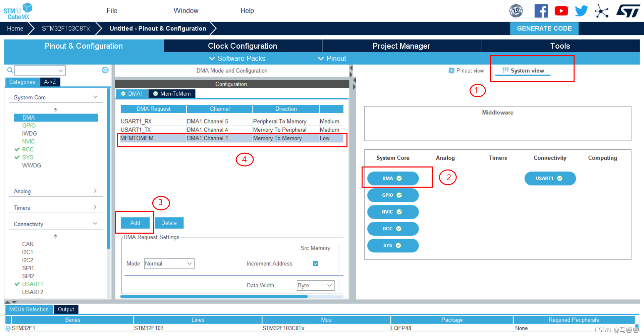Switch to Tools tab
The width and height of the screenshot is (644, 336).
[560, 46]
